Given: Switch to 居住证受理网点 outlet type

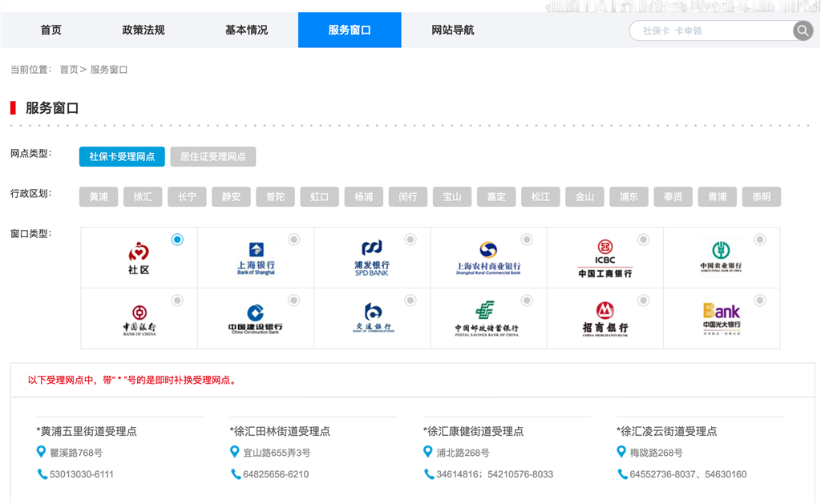Looking at the screenshot, I should click(x=213, y=156).
